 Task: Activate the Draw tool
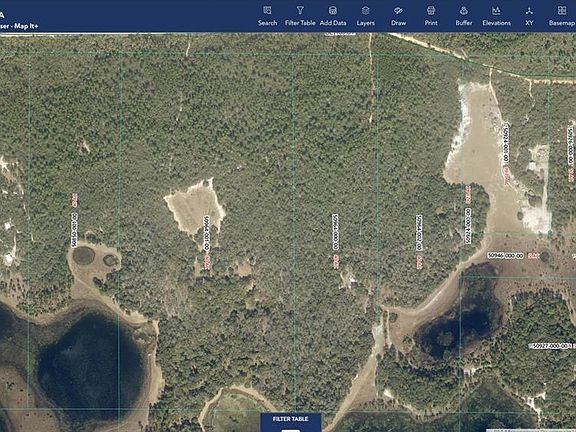[x=398, y=16]
